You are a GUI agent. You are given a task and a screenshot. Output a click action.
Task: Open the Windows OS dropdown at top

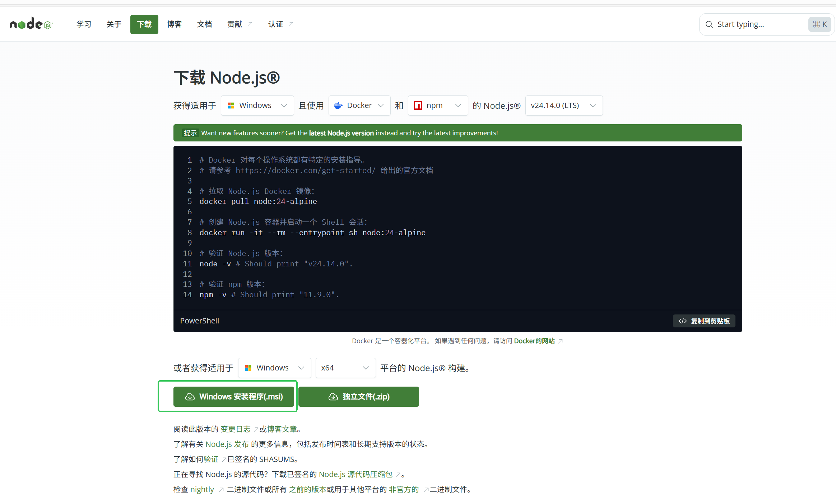click(257, 106)
